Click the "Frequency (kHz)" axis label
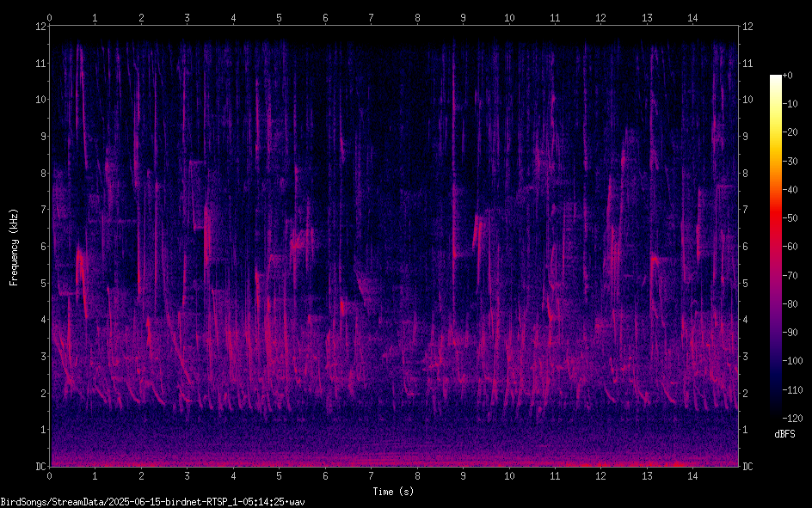 pyautogui.click(x=14, y=248)
